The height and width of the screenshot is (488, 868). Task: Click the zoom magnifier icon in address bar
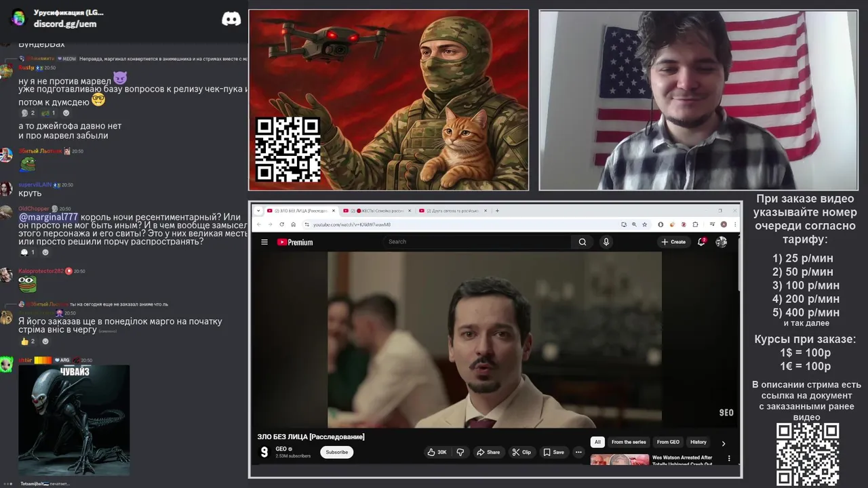click(x=634, y=224)
